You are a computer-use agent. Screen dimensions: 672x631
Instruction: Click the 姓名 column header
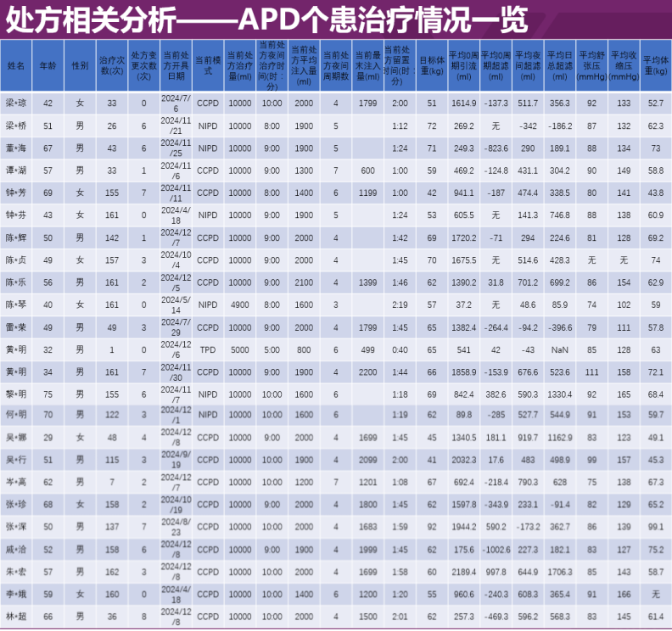tap(16, 65)
